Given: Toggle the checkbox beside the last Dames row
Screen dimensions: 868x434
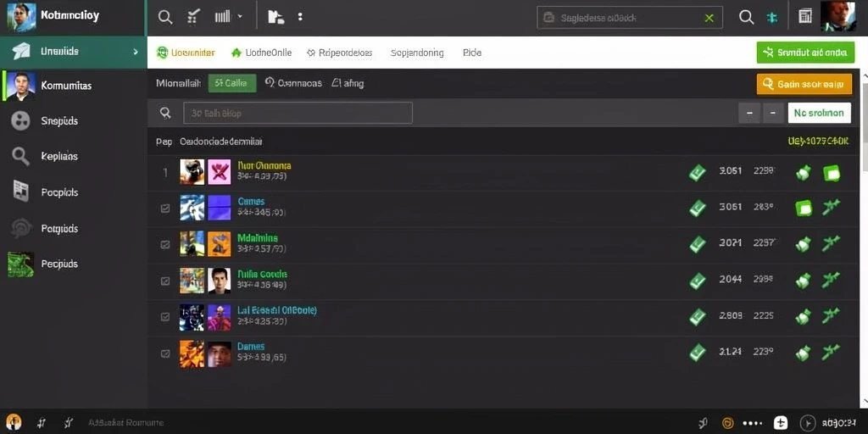Looking at the screenshot, I should coord(165,353).
